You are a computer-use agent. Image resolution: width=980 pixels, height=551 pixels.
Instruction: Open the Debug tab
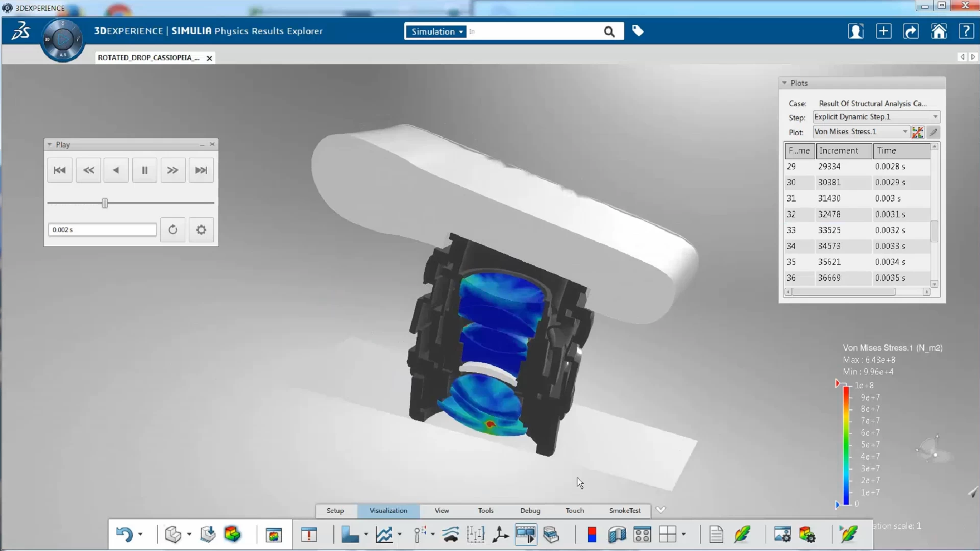530,511
